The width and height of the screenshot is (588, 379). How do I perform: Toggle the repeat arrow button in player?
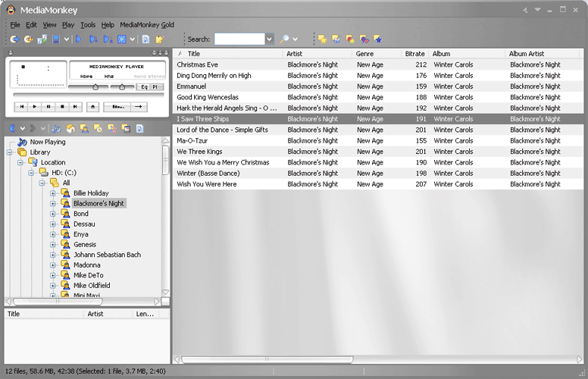click(139, 107)
